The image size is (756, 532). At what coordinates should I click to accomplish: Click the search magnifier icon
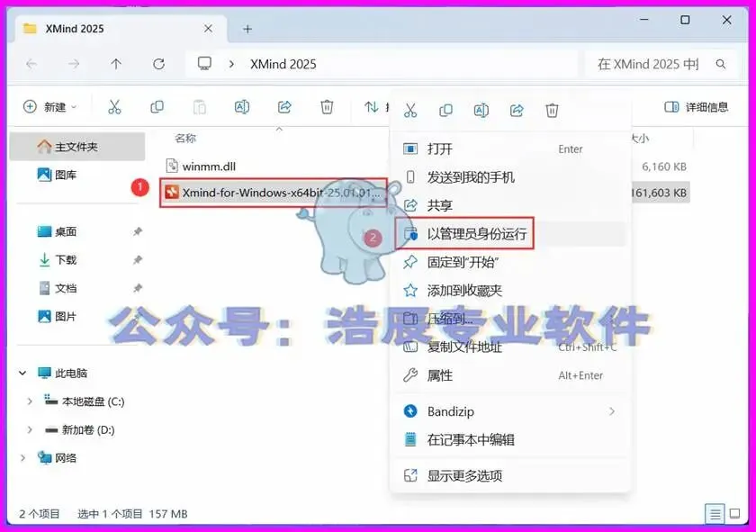point(721,64)
